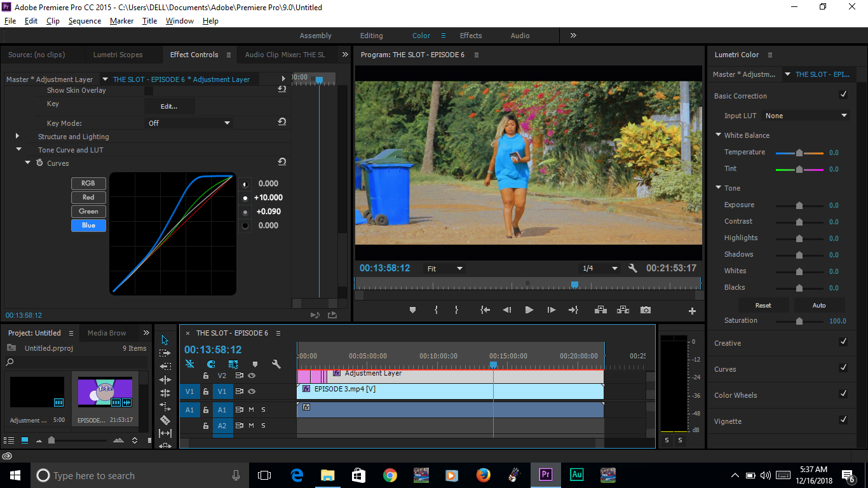Solo the A2 audio track

coord(263,426)
